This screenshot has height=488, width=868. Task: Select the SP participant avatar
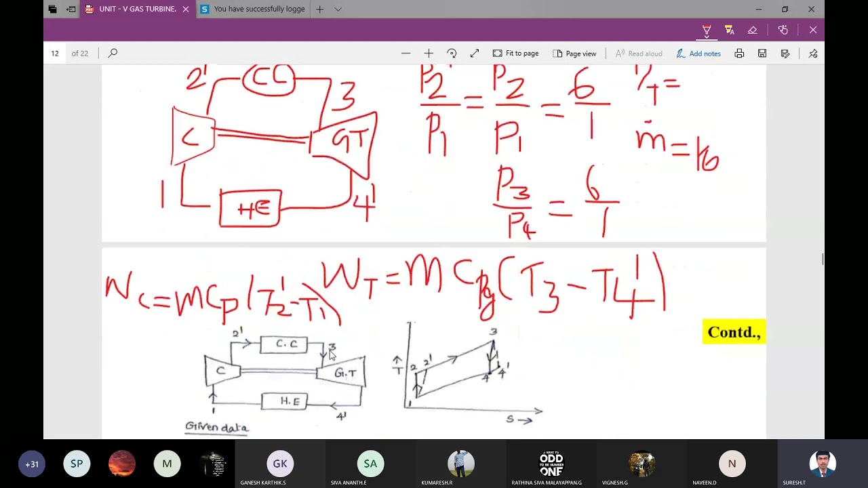coord(77,464)
